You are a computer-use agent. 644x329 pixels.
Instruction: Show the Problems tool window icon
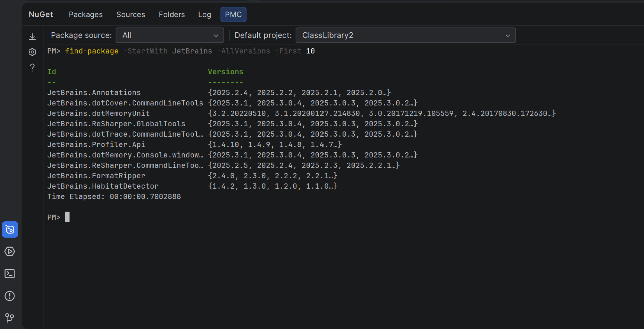[x=10, y=296]
